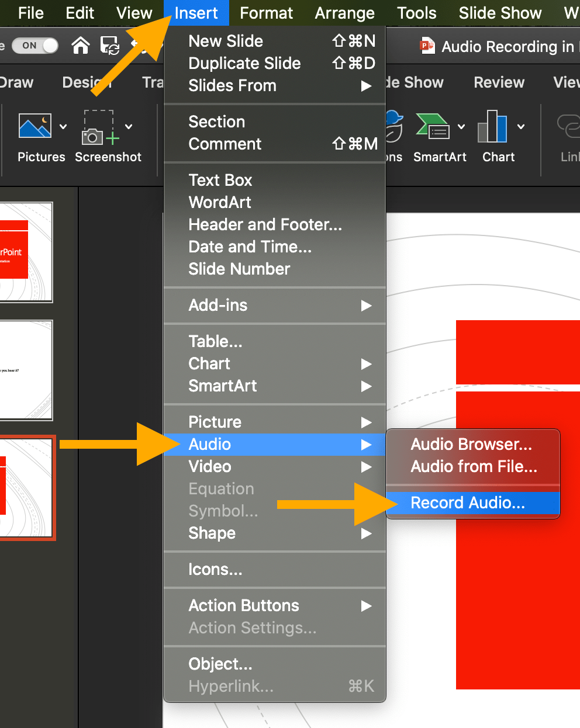Open the Screenshot dropdown arrow

coord(129,126)
